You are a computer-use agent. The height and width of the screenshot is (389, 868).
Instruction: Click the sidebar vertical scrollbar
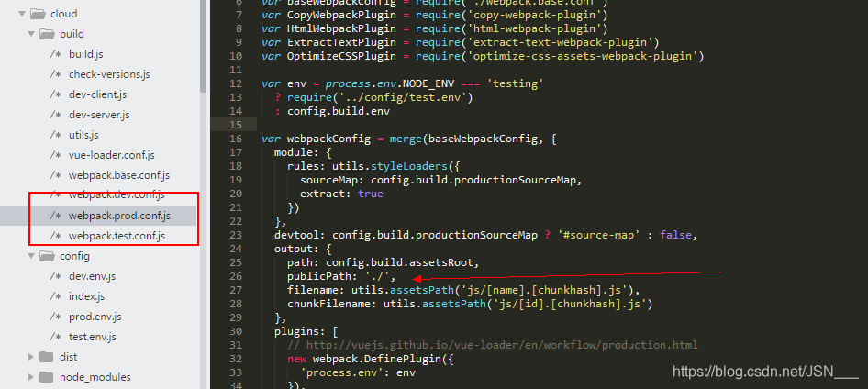coord(203,46)
